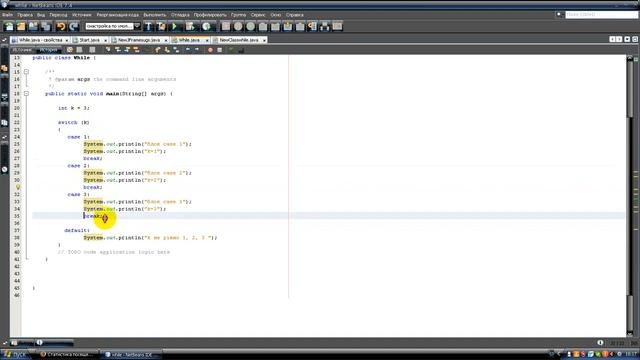Click the "switch (k)" statement
This screenshot has width=640, height=360.
[73, 122]
